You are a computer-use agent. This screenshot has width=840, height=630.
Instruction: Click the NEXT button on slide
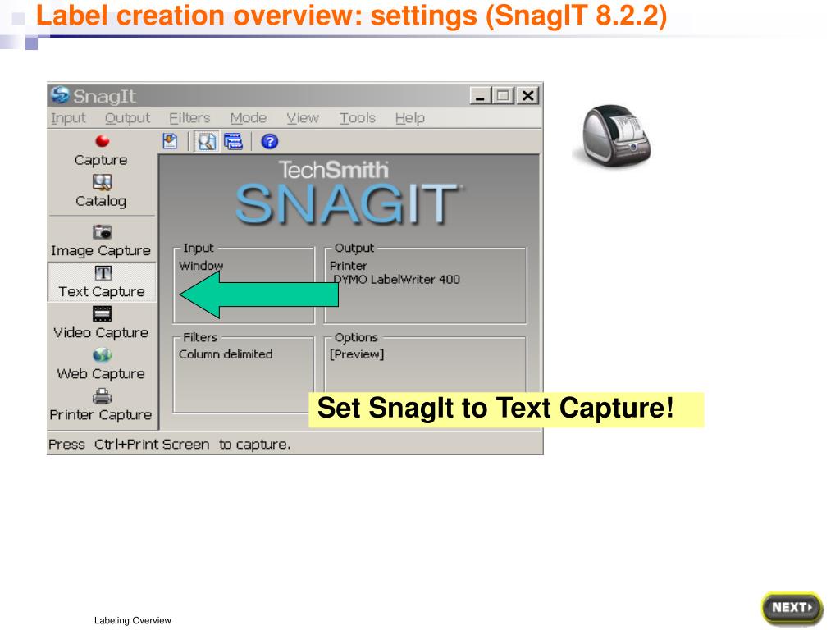pos(792,608)
